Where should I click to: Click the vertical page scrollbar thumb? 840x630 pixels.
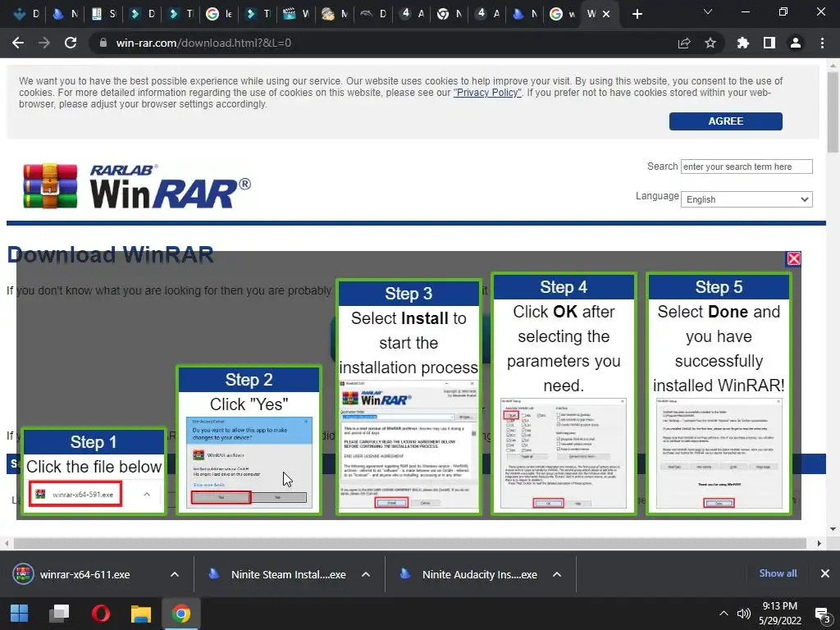833,112
